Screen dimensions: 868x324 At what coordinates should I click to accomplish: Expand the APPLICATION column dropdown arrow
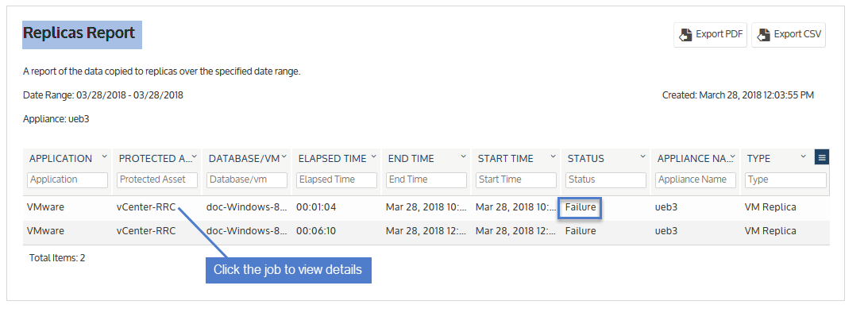[x=104, y=156]
